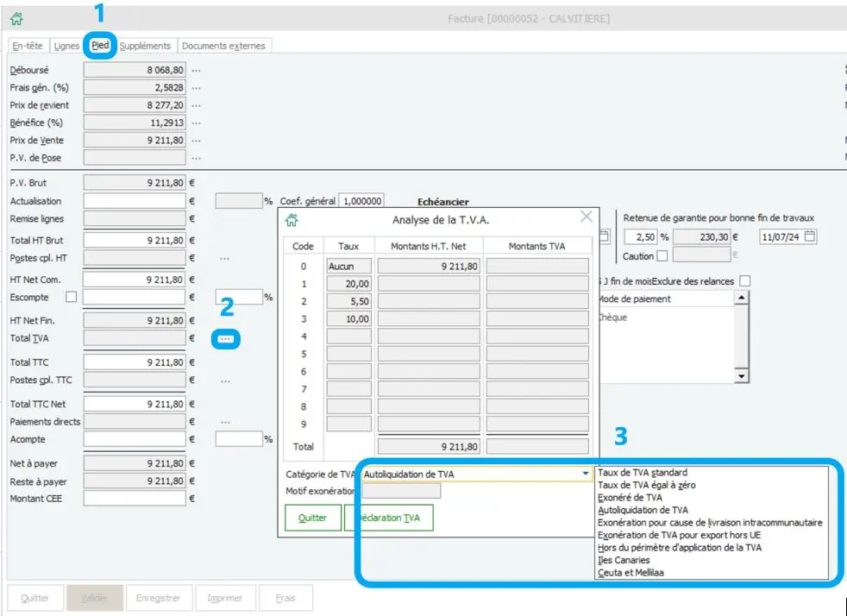The image size is (847, 616).
Task: Click the Montant CEE field
Action: pyautogui.click(x=135, y=498)
